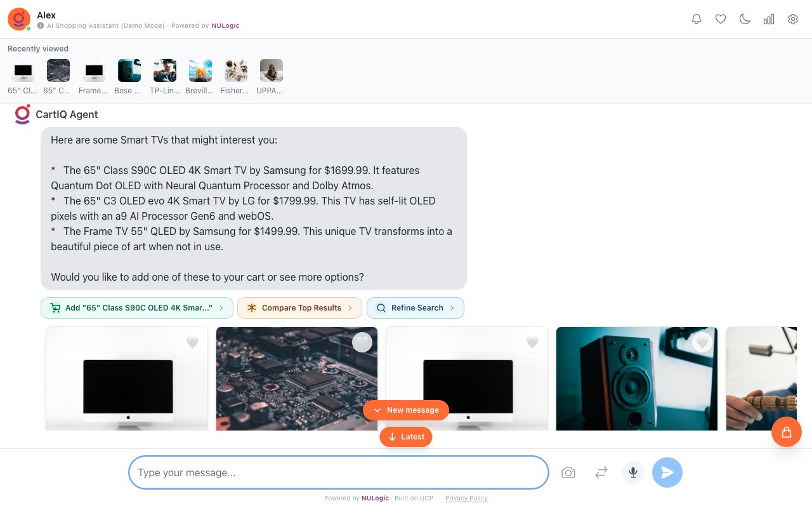Open notifications via the bell icon
812x508 pixels.
[x=697, y=19]
